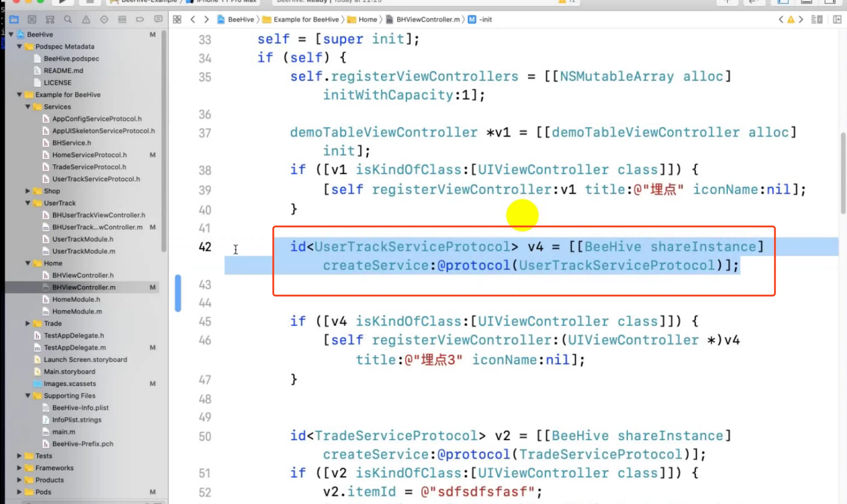847x504 pixels.
Task: Expand the Shop folder
Action: click(28, 191)
